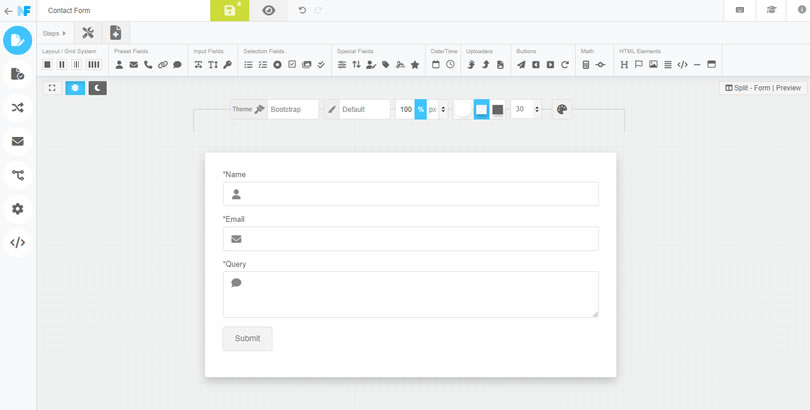Viewport: 810px width, 410px height.
Task: Add a two column grid layout
Action: click(61, 65)
